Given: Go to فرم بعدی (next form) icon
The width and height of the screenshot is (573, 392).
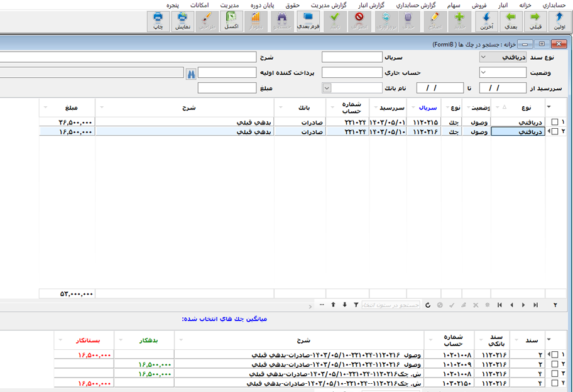Looking at the screenshot, I should [308, 21].
